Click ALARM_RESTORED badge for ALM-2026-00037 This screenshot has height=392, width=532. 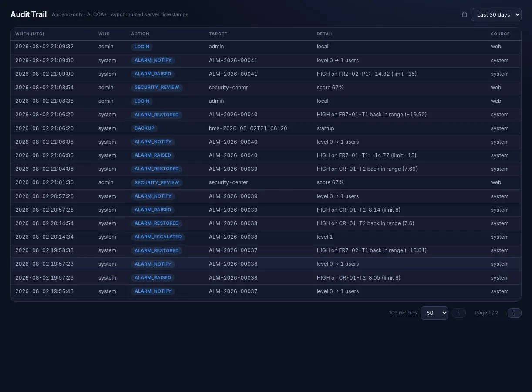pos(157,250)
